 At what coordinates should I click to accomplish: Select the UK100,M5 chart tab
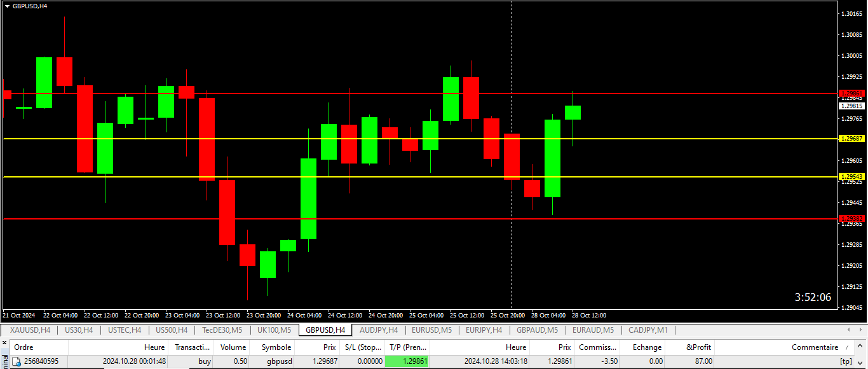point(274,330)
